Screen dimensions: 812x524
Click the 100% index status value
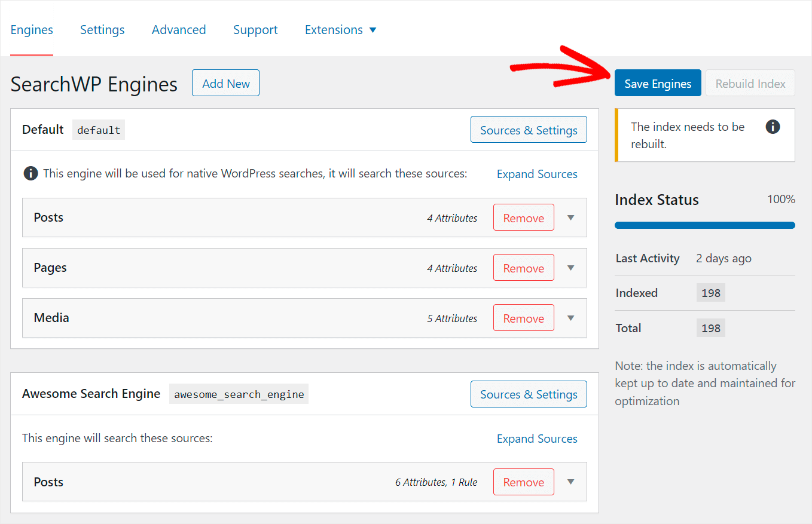[781, 200]
